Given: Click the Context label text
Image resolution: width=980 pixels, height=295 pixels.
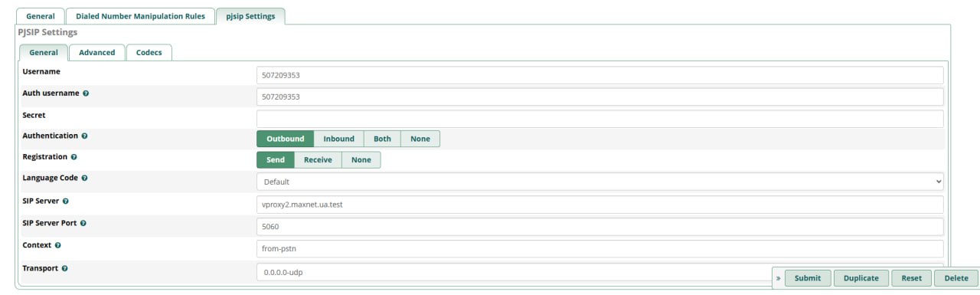Looking at the screenshot, I should pos(38,245).
